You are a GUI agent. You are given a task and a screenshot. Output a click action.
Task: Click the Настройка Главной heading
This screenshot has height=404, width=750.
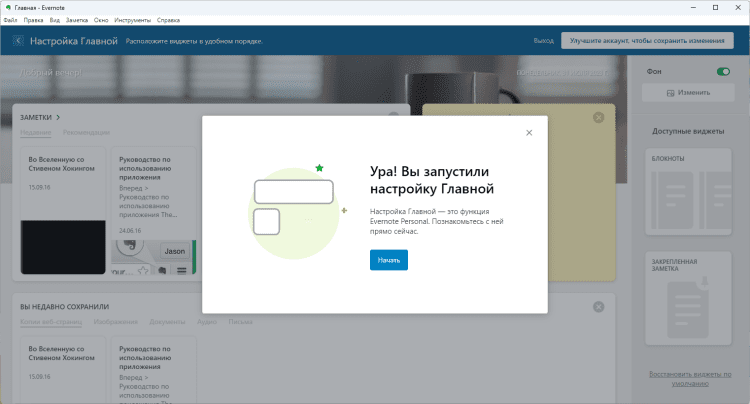tap(74, 41)
